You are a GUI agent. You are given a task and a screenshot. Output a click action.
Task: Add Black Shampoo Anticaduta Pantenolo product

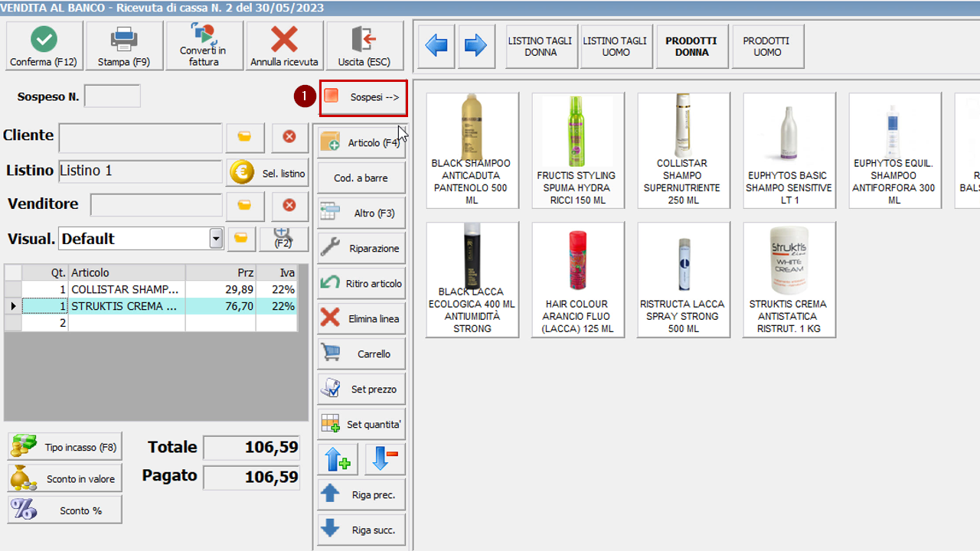point(472,151)
